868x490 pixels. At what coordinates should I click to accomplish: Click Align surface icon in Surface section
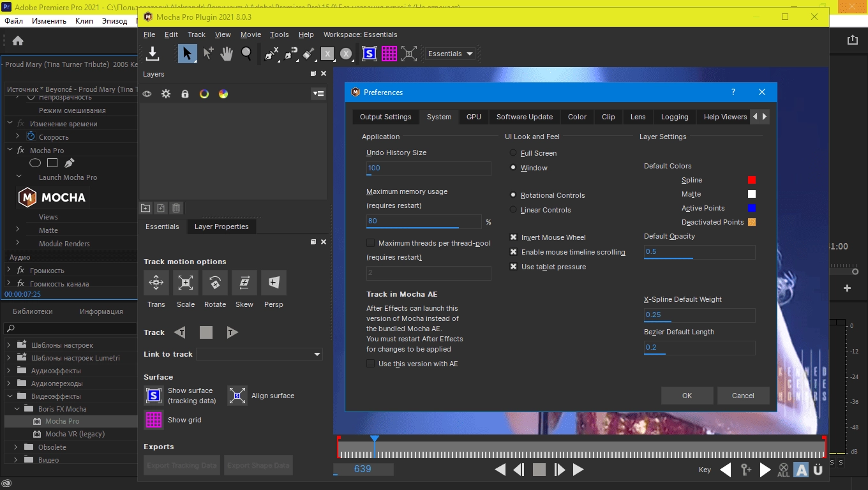point(237,396)
